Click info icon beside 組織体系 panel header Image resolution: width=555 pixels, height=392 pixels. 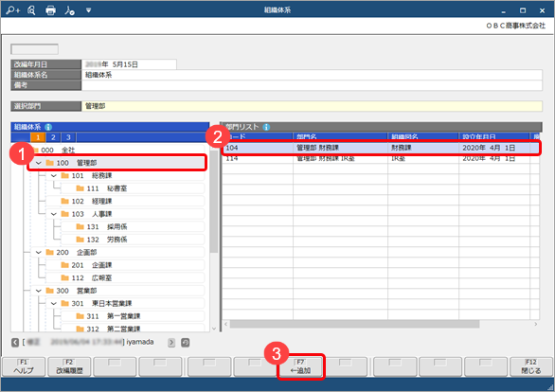[48, 127]
